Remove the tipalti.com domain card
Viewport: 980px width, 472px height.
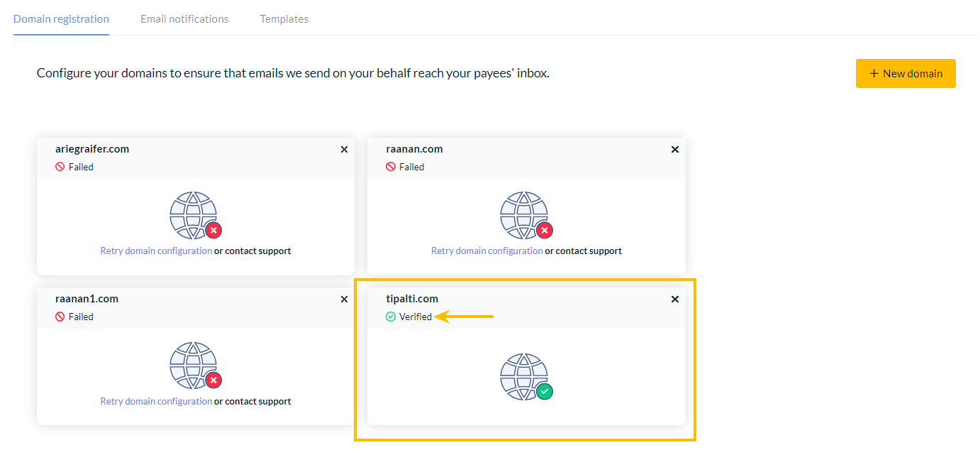tap(675, 300)
